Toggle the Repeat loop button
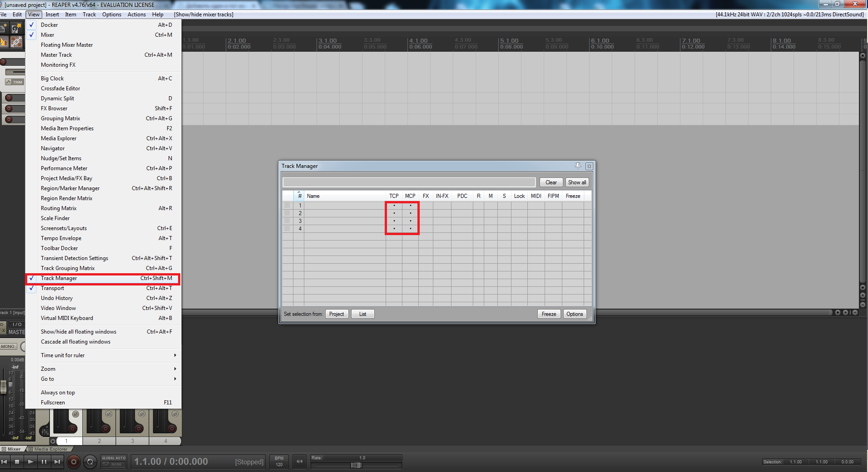This screenshot has width=868, height=472. pyautogui.click(x=90, y=462)
